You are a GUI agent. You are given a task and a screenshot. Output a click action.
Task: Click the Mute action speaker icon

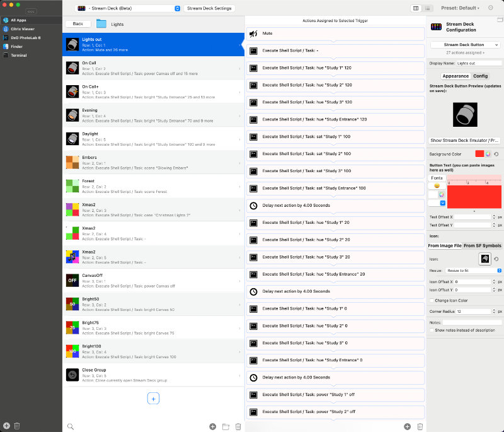pos(253,33)
